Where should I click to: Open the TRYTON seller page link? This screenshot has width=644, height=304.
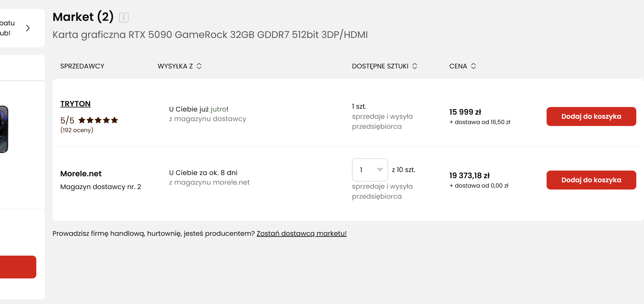pos(75,104)
